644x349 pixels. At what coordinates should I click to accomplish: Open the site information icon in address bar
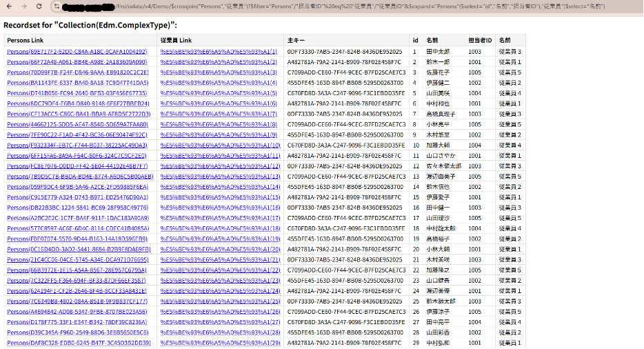(58, 6)
